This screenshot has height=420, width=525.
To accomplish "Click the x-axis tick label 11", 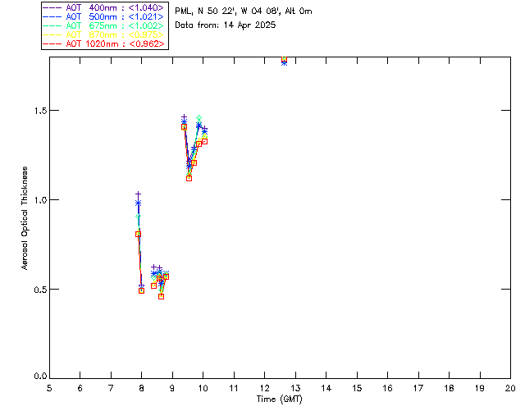I will 234,388.
